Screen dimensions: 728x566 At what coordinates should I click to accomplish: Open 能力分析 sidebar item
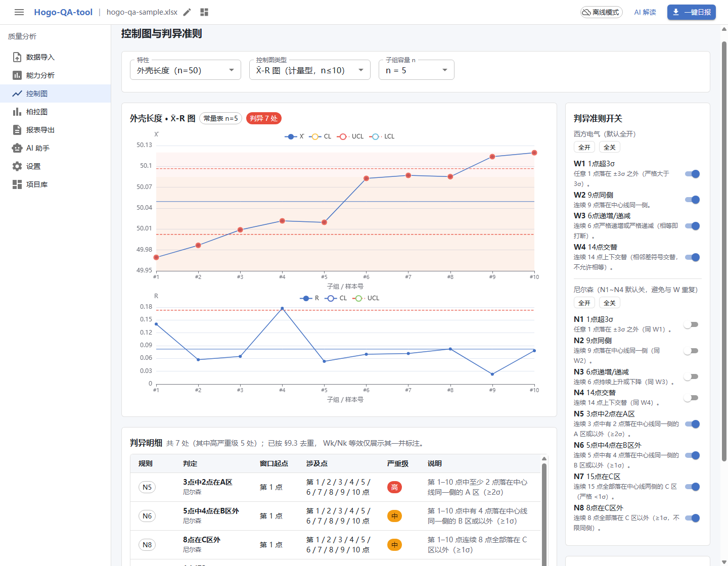(56, 75)
